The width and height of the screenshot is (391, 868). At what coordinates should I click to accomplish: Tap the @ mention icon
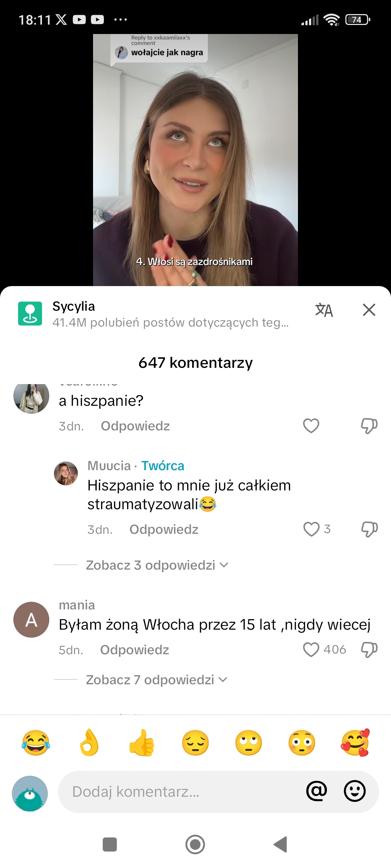coord(316,791)
